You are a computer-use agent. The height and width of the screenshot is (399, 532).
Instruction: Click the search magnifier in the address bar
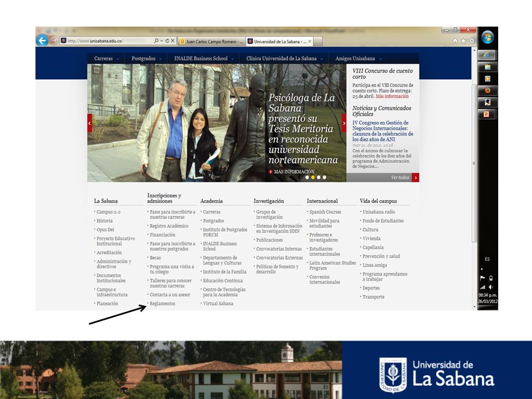point(156,40)
